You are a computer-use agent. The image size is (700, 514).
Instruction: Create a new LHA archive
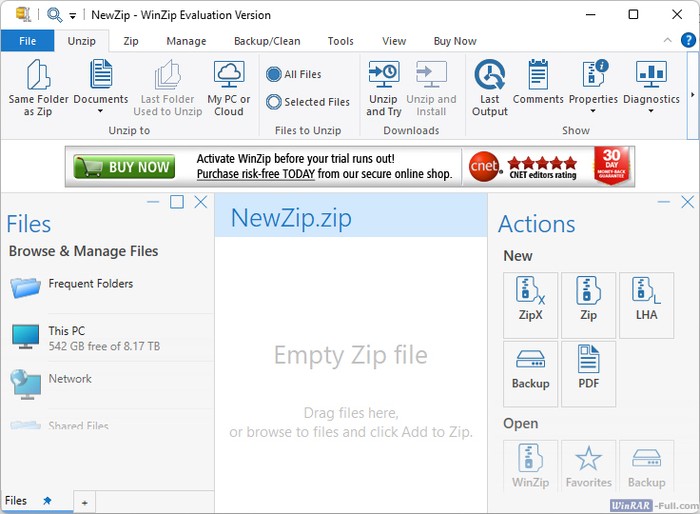click(646, 298)
